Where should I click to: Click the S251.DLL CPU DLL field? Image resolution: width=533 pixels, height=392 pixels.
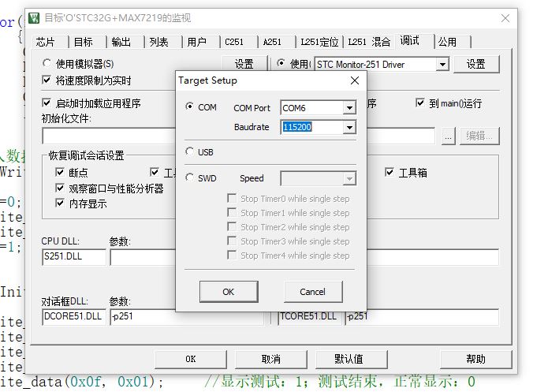pos(74,256)
